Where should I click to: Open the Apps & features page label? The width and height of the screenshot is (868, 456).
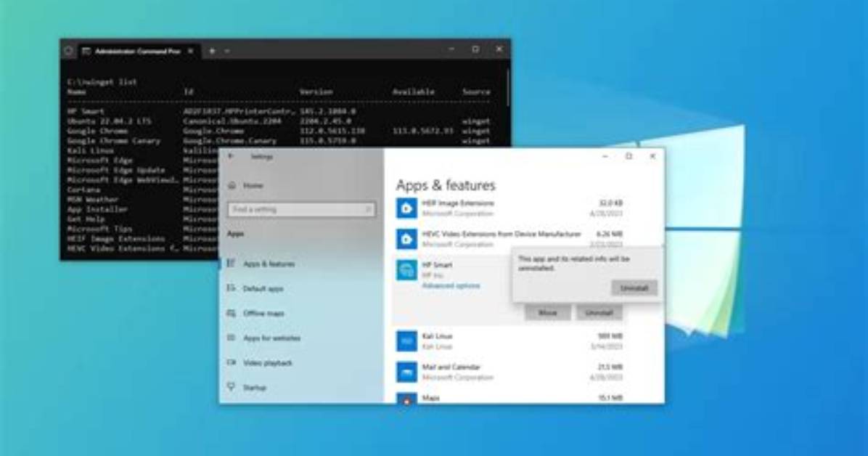pyautogui.click(x=269, y=264)
